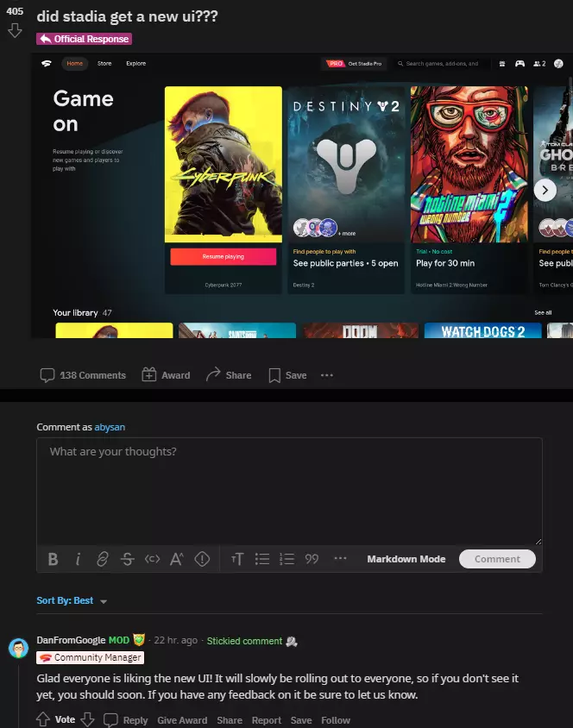This screenshot has width=573, height=728.
Task: Insert a quote block
Action: tap(312, 559)
